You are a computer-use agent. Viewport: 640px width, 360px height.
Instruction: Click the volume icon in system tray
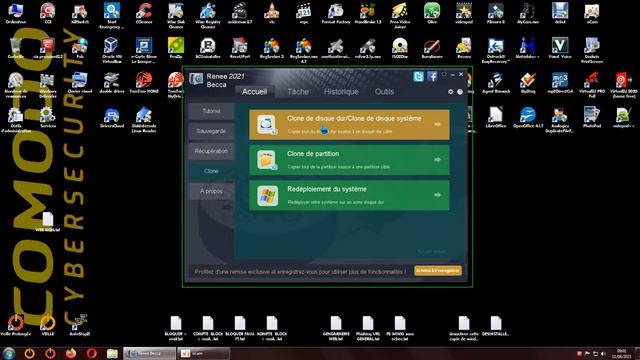(604, 354)
